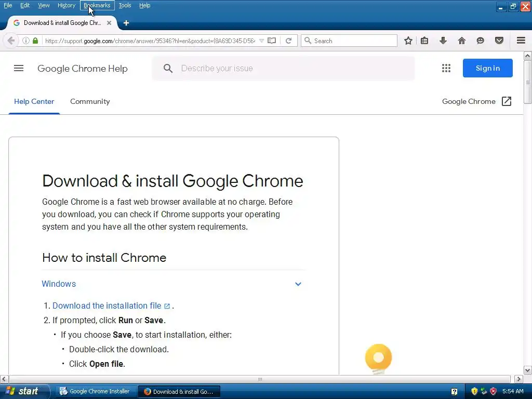Collapse the Windows section chevron
Screen dimensions: 532x399
298,284
